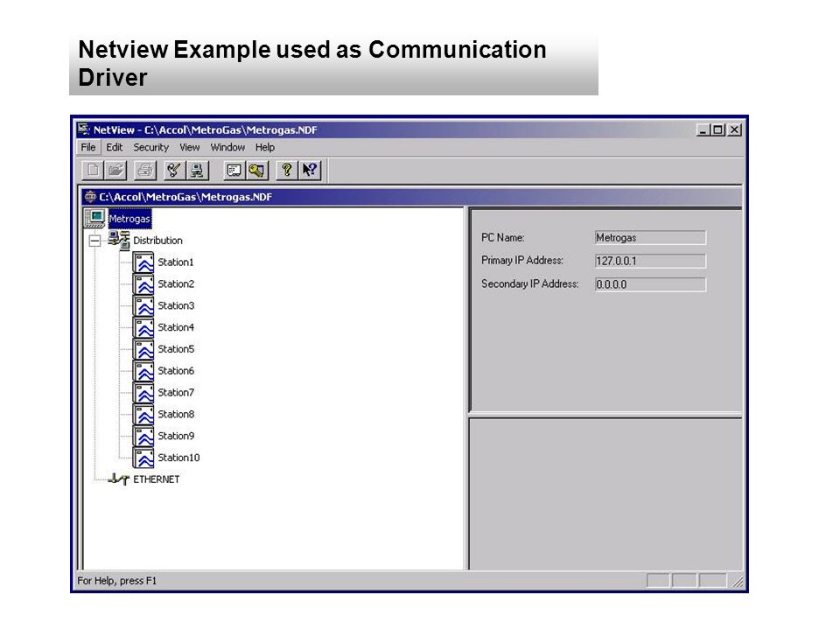840x630 pixels.
Task: Click the New file toolbar icon
Action: 92,171
